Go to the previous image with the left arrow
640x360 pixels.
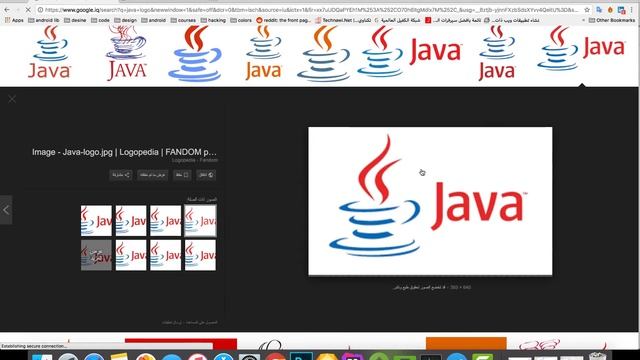[6, 210]
